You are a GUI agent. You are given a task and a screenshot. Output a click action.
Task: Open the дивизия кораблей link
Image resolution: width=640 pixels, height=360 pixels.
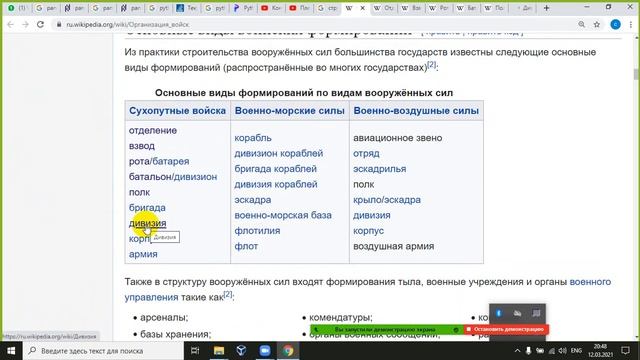(x=276, y=184)
